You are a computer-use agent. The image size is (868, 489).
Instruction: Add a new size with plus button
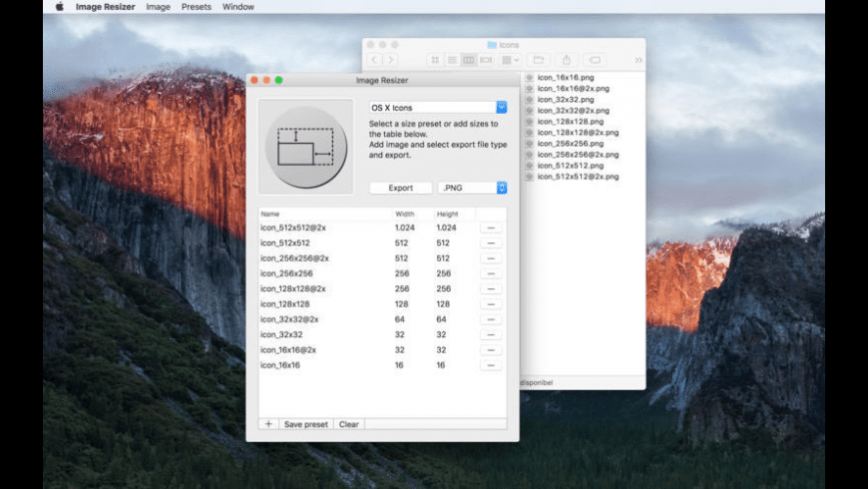click(268, 424)
